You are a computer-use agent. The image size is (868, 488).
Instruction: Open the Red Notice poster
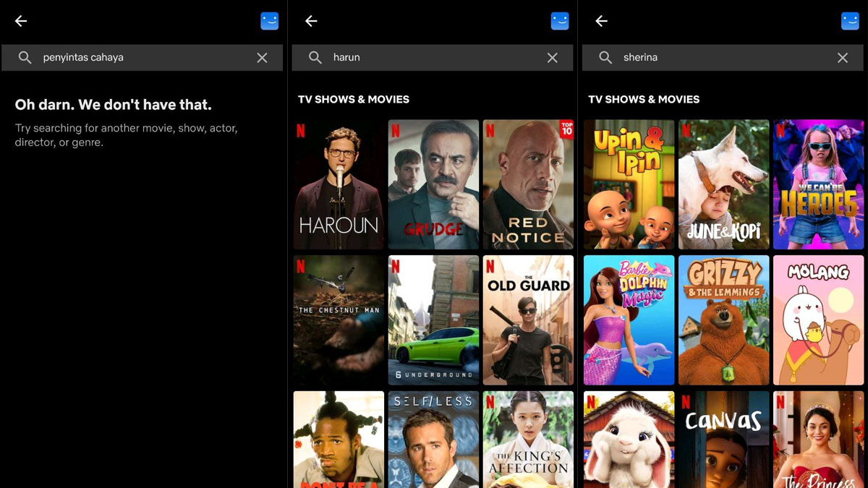point(528,184)
